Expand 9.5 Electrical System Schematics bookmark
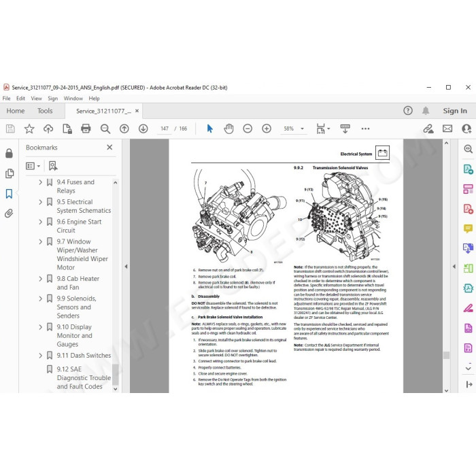The width and height of the screenshot is (476, 476). coord(40,202)
